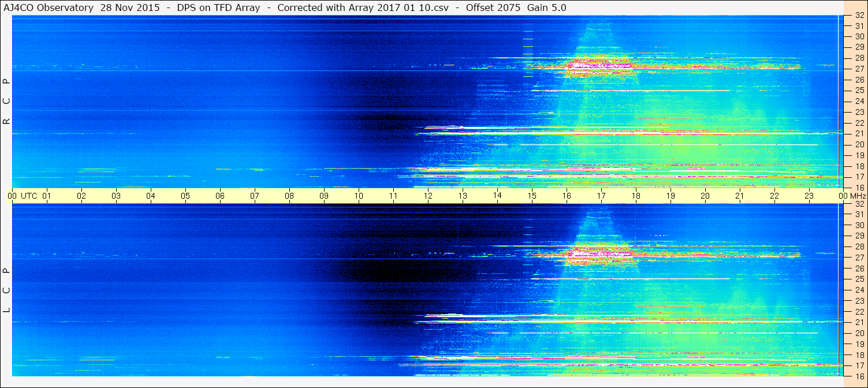Click the 04 hour mark on the UTC axis
The height and width of the screenshot is (388, 868).
151,196
